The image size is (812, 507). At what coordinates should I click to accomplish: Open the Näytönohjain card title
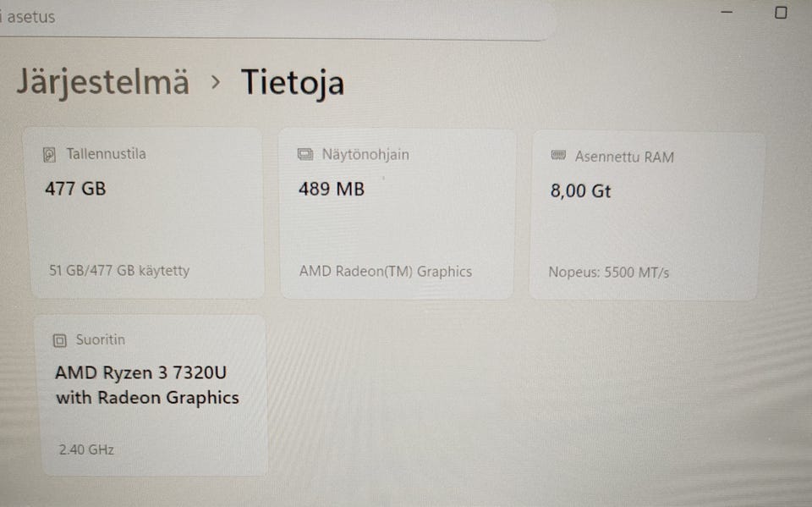pyautogui.click(x=365, y=155)
